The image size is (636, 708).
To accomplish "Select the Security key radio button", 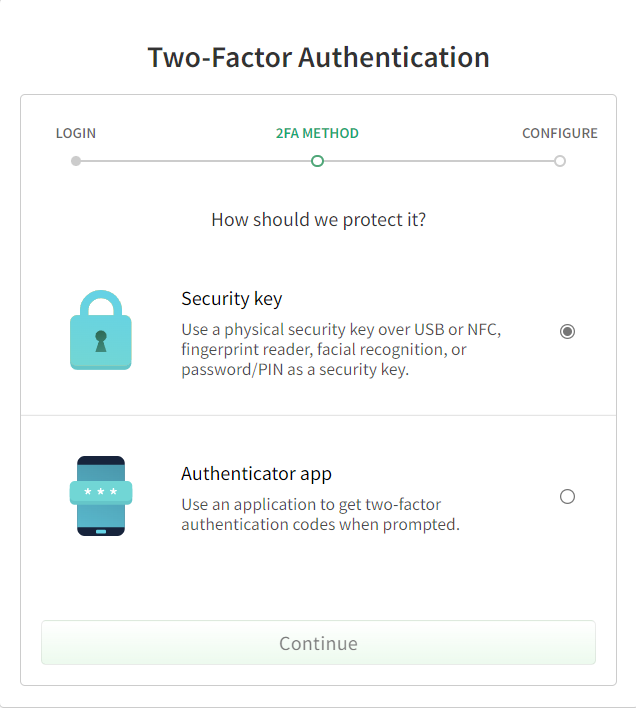I will 567,331.
